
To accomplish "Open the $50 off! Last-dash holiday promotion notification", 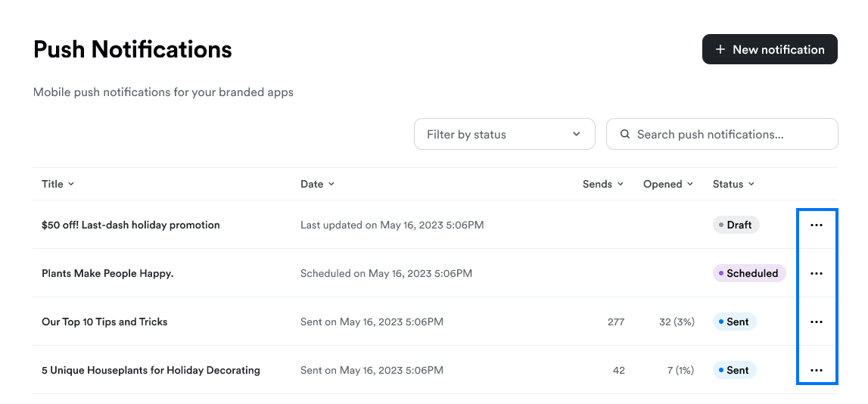I will (x=130, y=225).
